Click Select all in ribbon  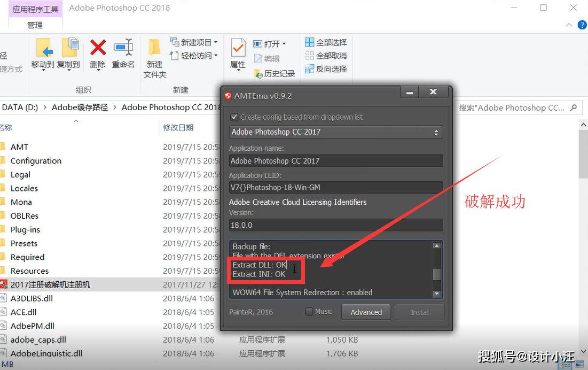pyautogui.click(x=326, y=42)
